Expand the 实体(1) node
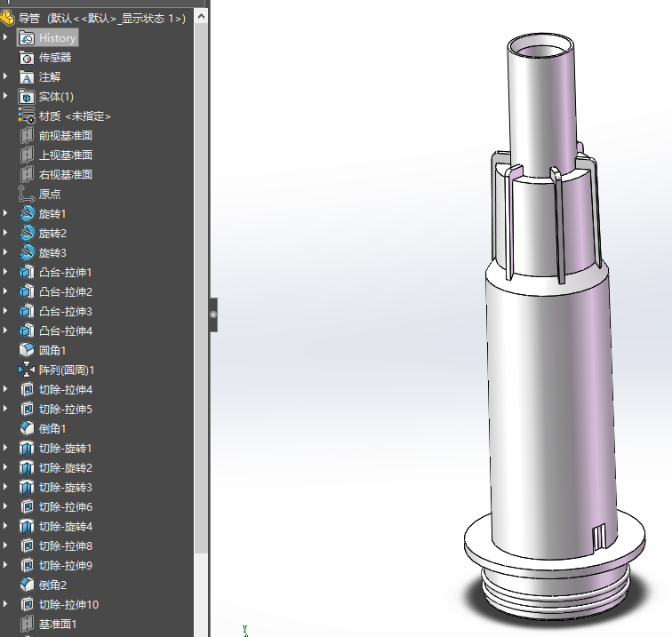The height and width of the screenshot is (637, 672). [x=5, y=96]
